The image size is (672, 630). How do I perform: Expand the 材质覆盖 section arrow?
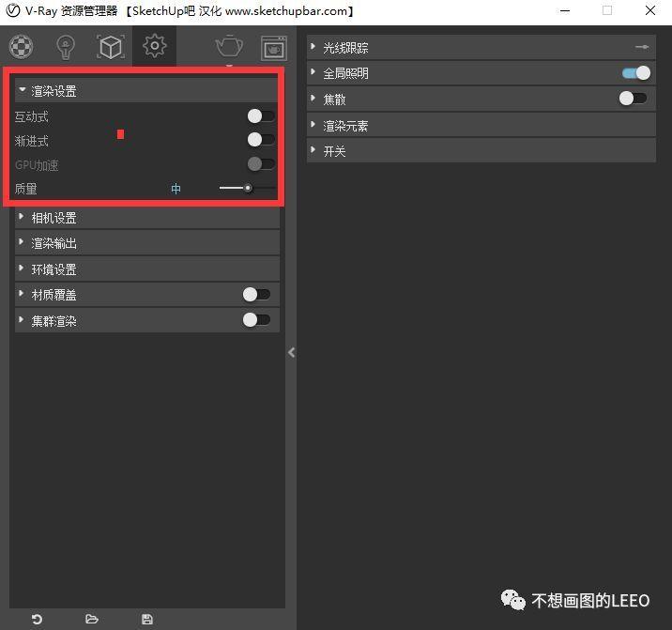pos(21,294)
